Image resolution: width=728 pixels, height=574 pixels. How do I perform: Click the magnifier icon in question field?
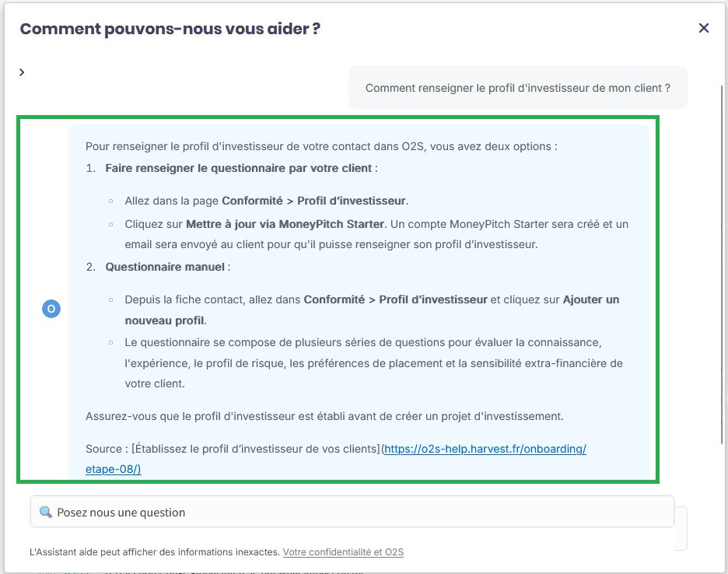[45, 513]
